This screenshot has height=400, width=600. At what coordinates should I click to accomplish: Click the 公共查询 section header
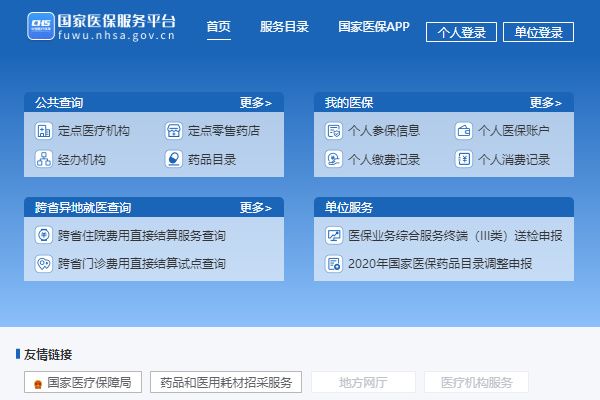click(x=59, y=103)
